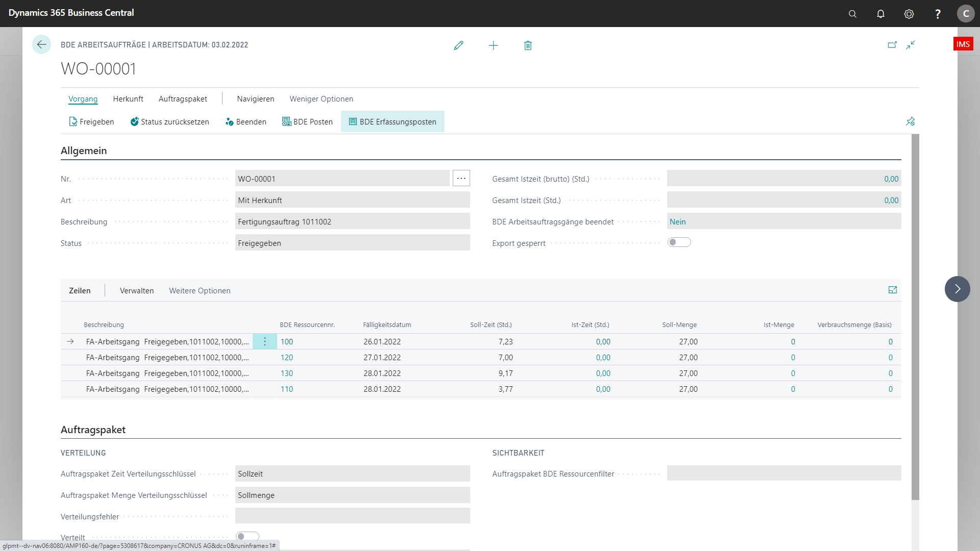Image resolution: width=980 pixels, height=551 pixels.
Task: Open BDE Erfassungsposten
Action: 393,121
